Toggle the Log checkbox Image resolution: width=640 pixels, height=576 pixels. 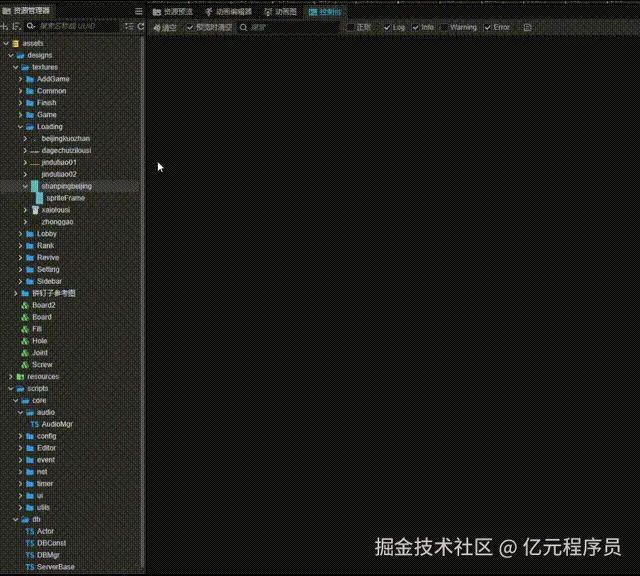(387, 27)
